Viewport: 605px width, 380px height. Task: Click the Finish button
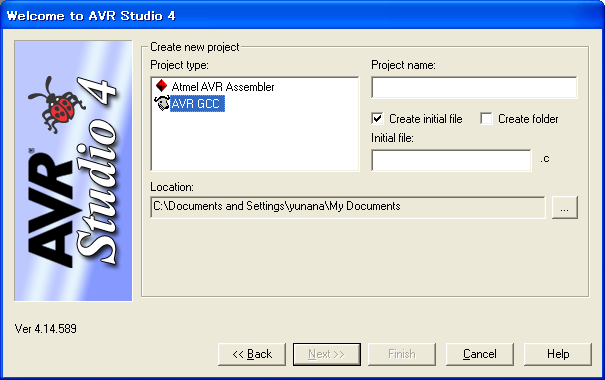click(x=402, y=354)
